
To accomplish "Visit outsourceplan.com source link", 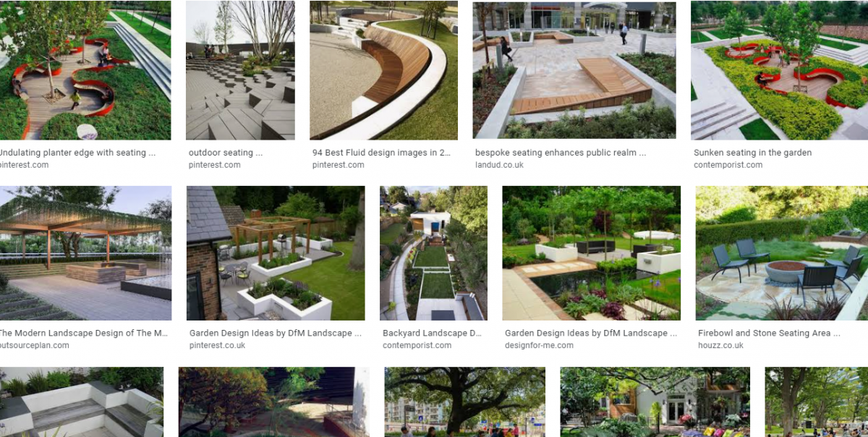I will pyautogui.click(x=34, y=346).
